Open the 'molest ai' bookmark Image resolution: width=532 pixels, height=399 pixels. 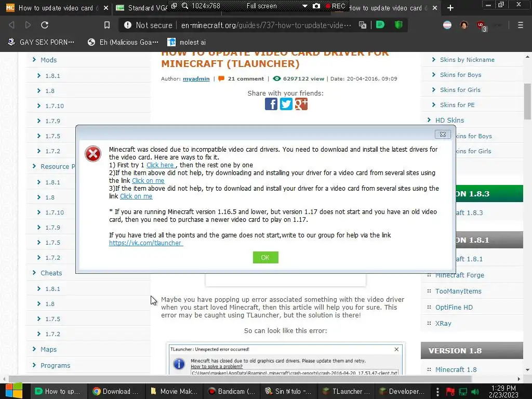(x=187, y=42)
